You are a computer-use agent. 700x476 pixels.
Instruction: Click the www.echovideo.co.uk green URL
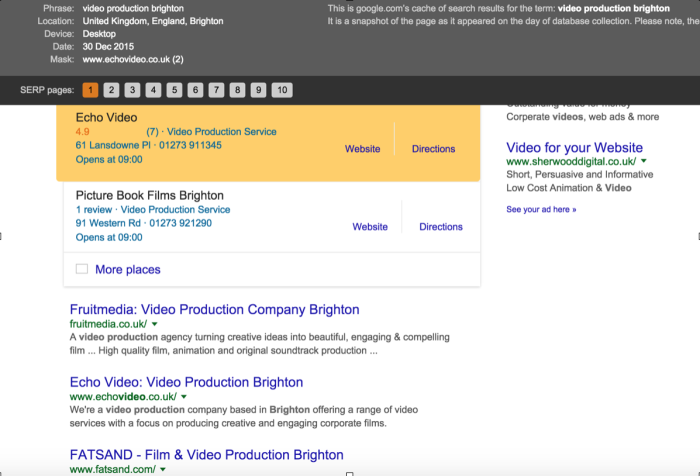click(x=123, y=397)
